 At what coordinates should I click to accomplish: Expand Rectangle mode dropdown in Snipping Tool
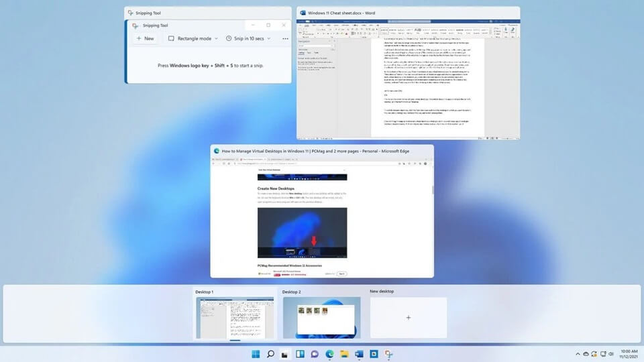point(193,38)
